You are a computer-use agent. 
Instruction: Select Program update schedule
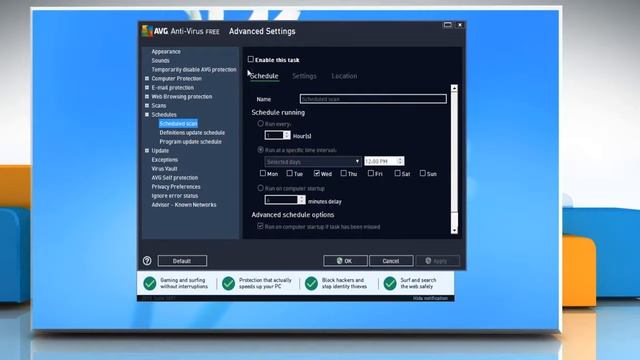191,142
